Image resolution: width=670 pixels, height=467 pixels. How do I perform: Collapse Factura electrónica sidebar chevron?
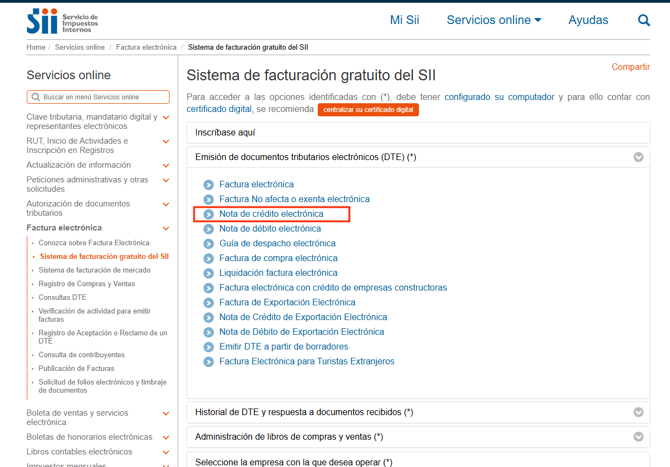click(166, 228)
